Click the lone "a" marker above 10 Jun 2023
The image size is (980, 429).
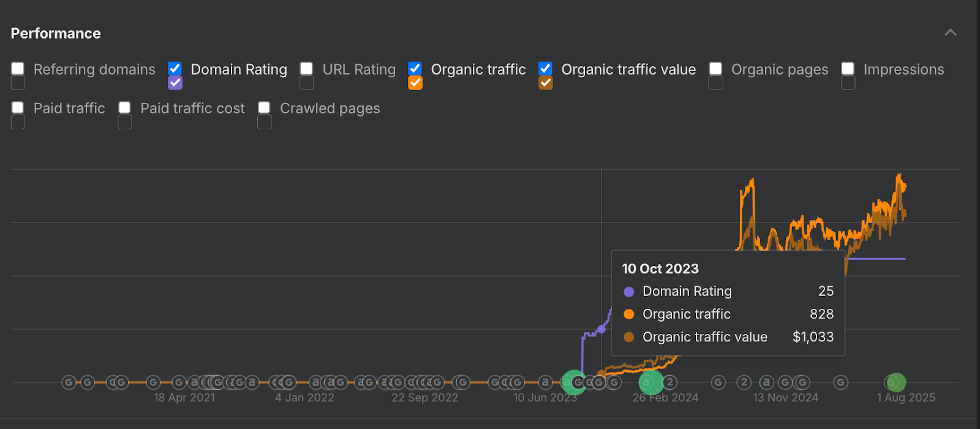[x=545, y=383]
